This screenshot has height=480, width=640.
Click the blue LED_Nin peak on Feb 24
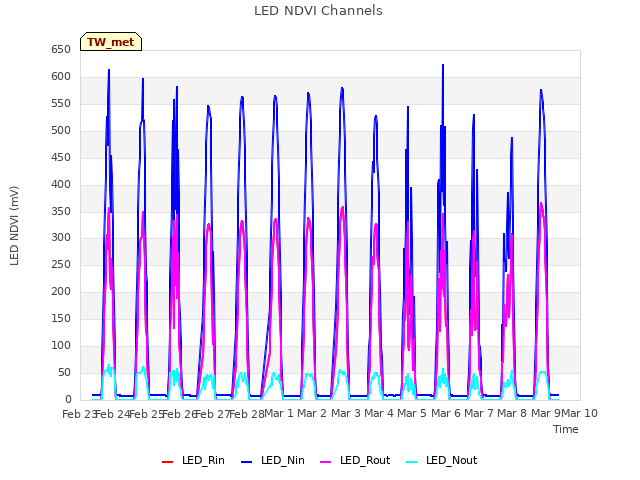[x=109, y=70]
